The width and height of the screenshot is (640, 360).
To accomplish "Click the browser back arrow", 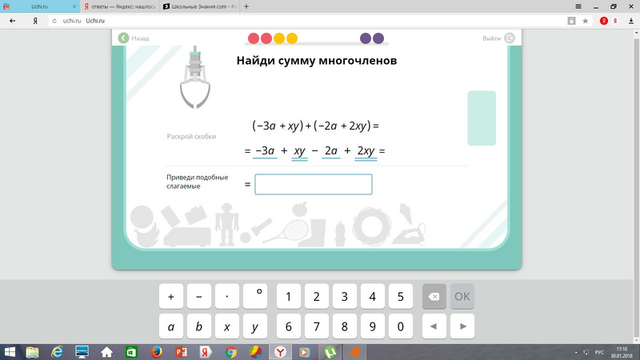I will [x=13, y=21].
